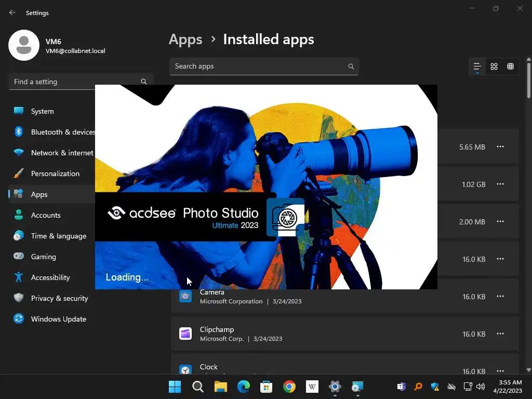Click the remote desktop app on taskbar
Image resolution: width=532 pixels, height=399 pixels.
pyautogui.click(x=357, y=387)
